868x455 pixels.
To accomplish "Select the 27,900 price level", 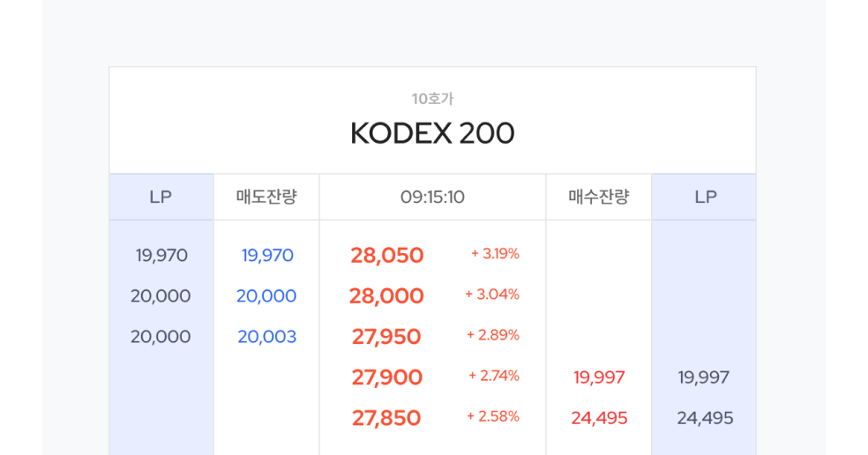I will click(x=387, y=377).
